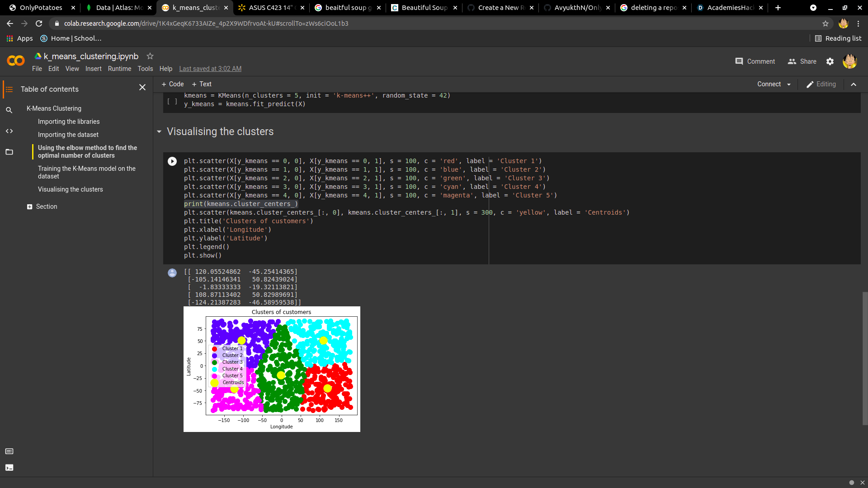Open the Code snippets sidebar icon
Image resolution: width=868 pixels, height=488 pixels.
point(9,131)
